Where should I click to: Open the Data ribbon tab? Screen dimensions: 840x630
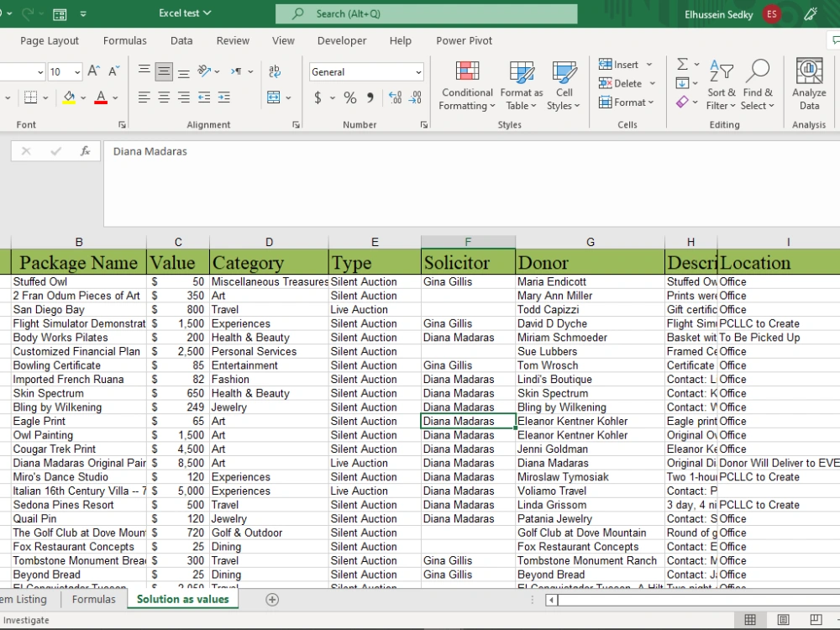[x=181, y=40]
